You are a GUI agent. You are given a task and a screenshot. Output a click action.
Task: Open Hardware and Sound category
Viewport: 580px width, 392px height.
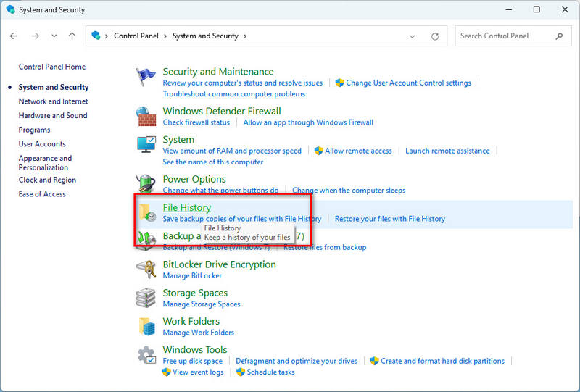53,115
